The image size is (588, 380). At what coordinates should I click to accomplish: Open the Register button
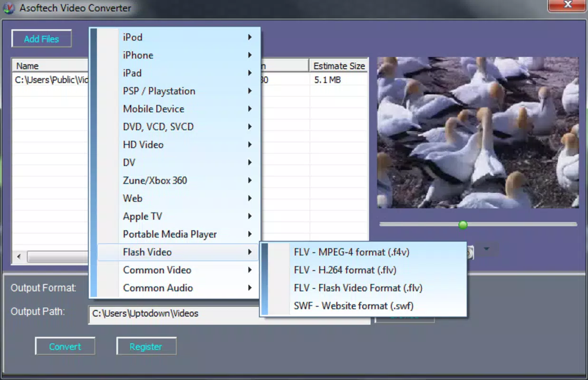[x=146, y=346]
